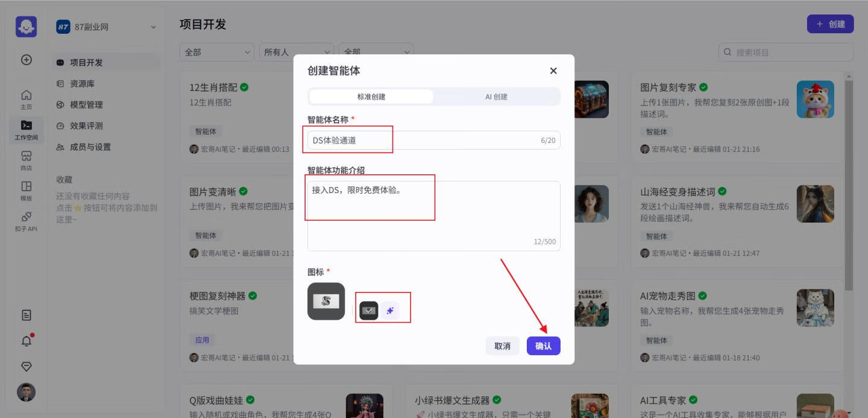
Task: Cancel the dialog via 取消 button
Action: click(x=502, y=346)
